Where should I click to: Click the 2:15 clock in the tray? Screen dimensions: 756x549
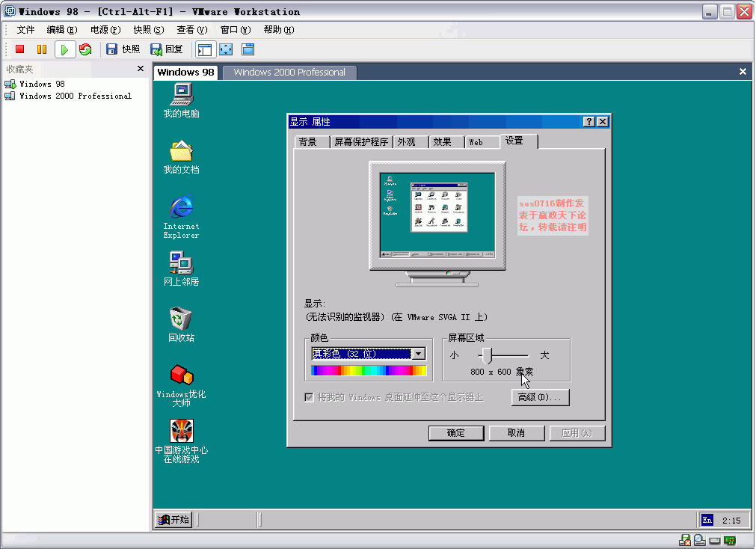pos(731,521)
